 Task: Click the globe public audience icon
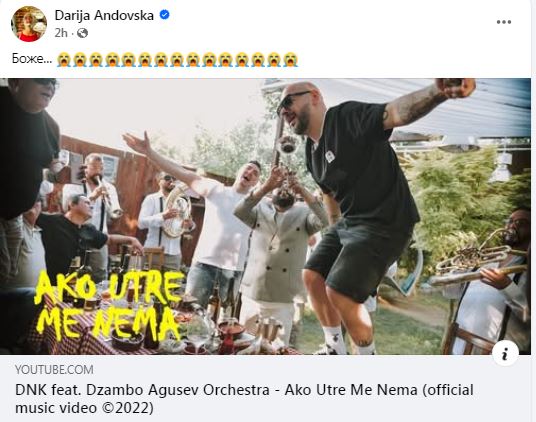point(82,33)
